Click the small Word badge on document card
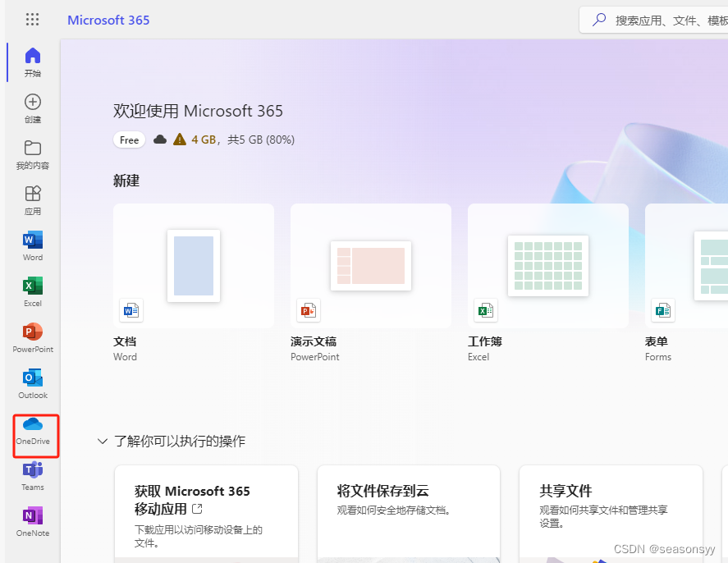728x563 pixels. click(131, 310)
